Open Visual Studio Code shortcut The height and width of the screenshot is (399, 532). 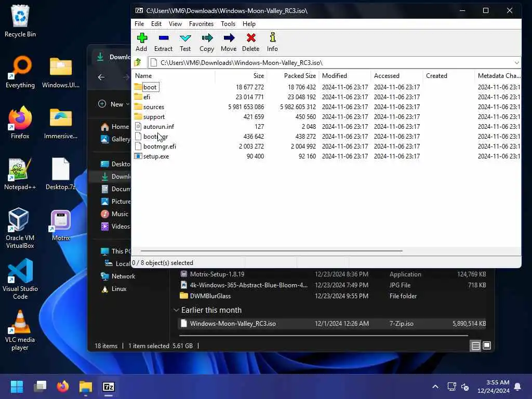(x=20, y=279)
